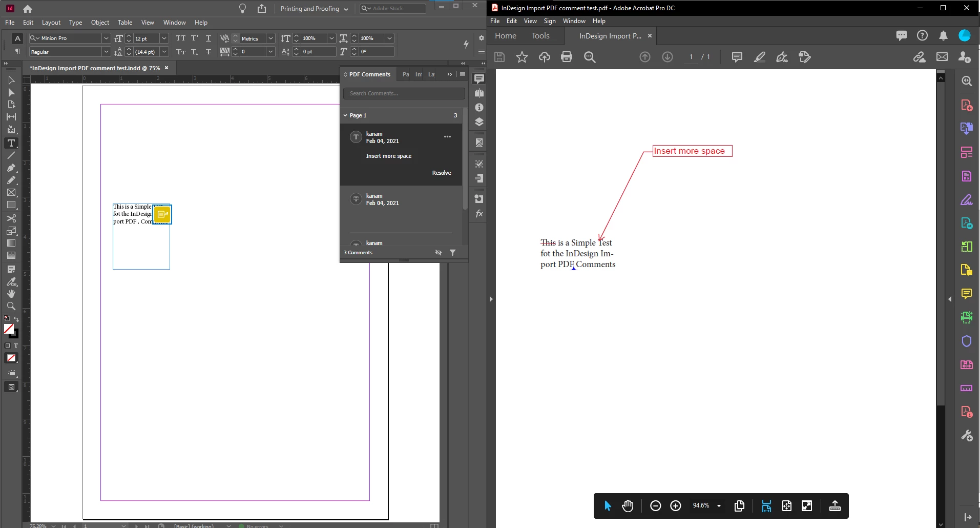Open Acrobat notifications bell

943,35
